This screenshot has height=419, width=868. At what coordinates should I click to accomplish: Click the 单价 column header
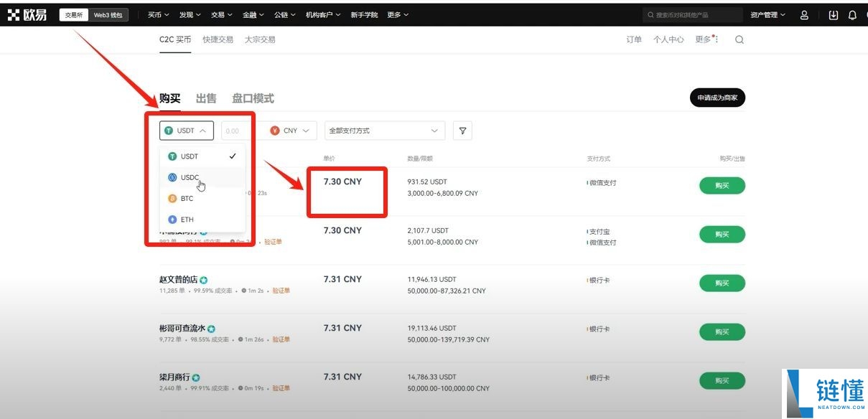330,159
